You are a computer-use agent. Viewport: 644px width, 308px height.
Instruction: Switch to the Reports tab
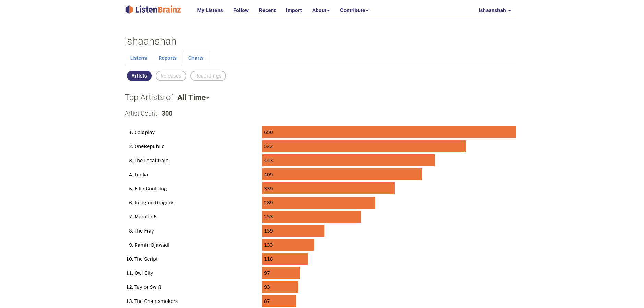pos(167,58)
